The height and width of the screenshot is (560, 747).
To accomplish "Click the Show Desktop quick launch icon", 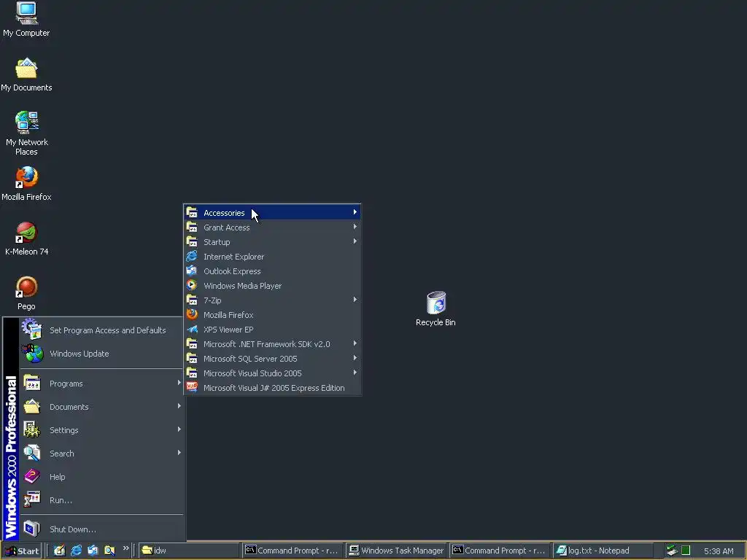I will (x=59, y=551).
